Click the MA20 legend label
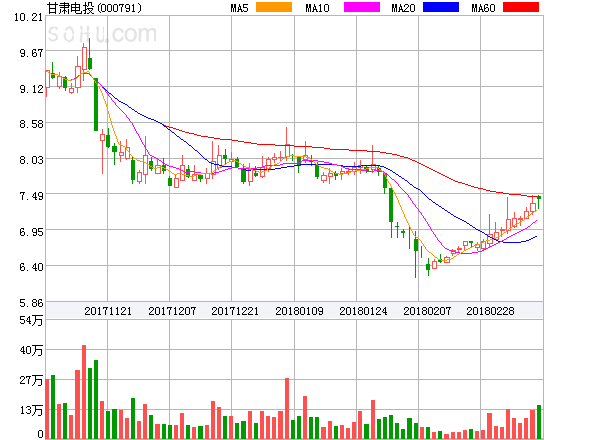Screen dimensions: 600x440 pyautogui.click(x=403, y=8)
